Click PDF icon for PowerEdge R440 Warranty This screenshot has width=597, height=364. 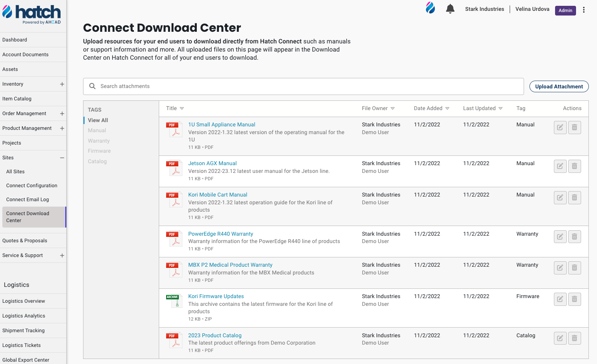[174, 238]
